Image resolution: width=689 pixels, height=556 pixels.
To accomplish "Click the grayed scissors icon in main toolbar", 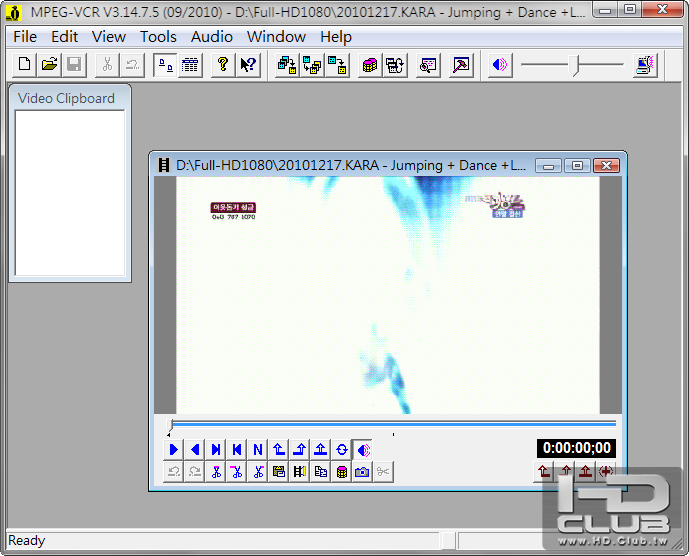I will [x=107, y=65].
